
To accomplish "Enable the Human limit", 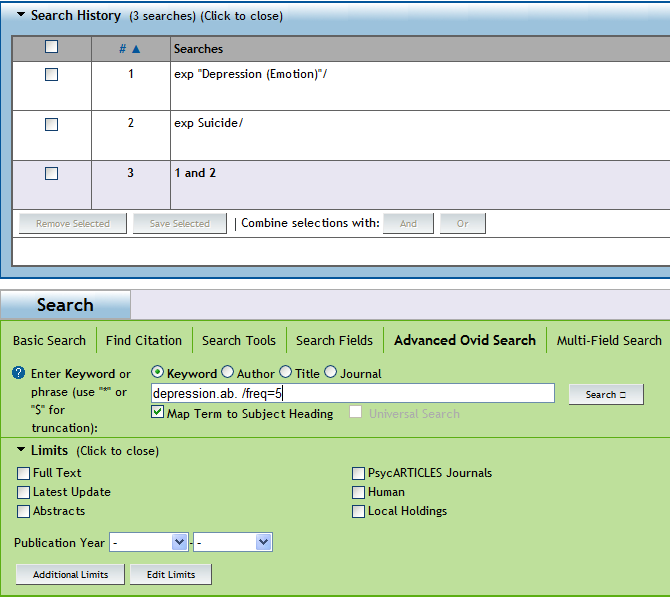I will click(x=358, y=492).
